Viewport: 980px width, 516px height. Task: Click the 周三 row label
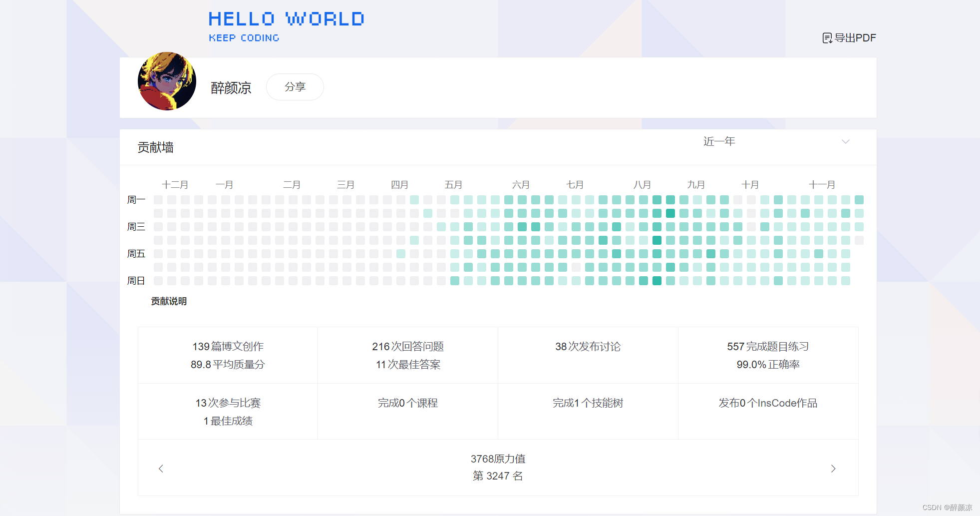(136, 227)
